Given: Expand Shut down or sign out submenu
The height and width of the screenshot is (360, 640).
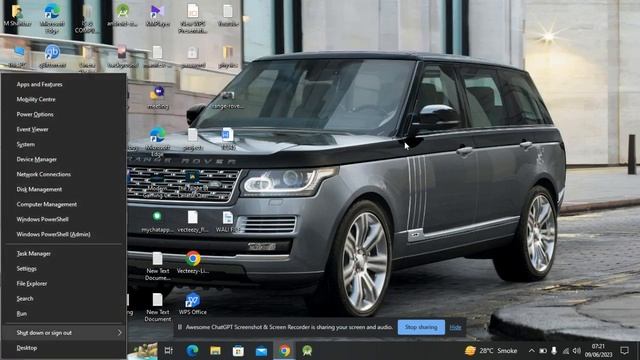Looking at the screenshot, I should point(64,333).
